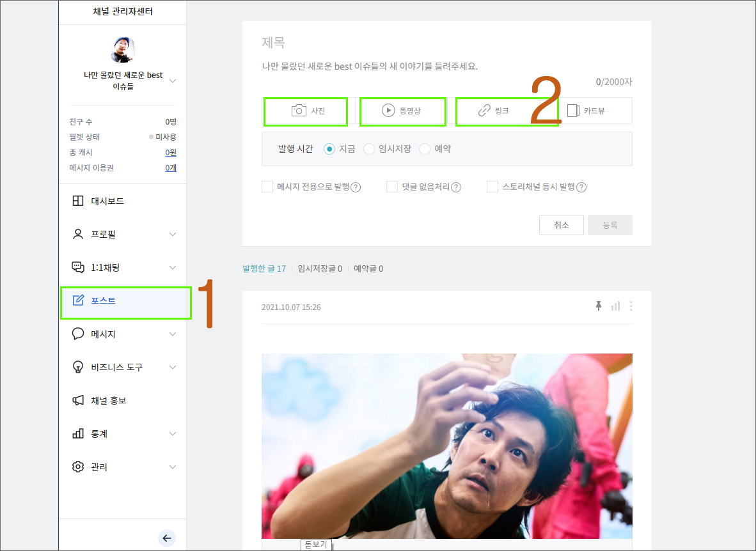Viewport: 756px width, 551px height.
Task: Click the 등록 button
Action: pos(610,225)
